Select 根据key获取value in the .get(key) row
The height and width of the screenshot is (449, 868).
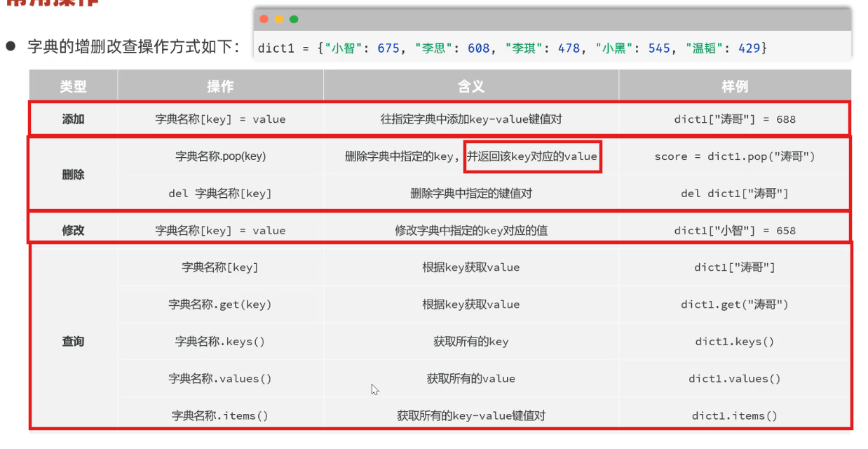[471, 304]
